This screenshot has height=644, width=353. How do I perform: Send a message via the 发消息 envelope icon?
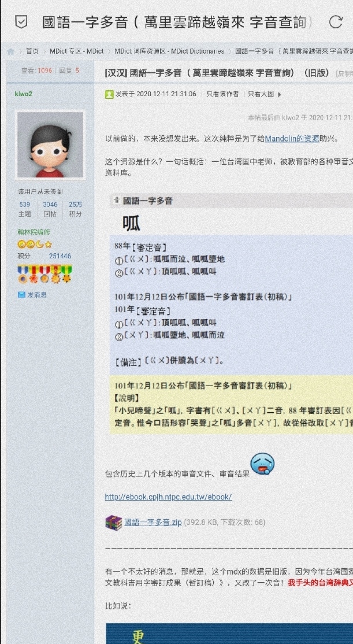22,294
